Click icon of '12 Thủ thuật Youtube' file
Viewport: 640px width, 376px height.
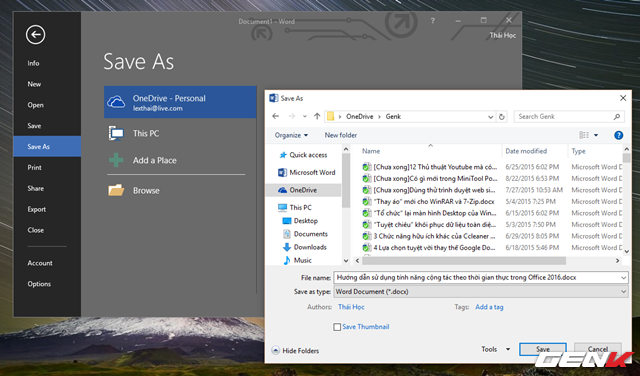(367, 167)
